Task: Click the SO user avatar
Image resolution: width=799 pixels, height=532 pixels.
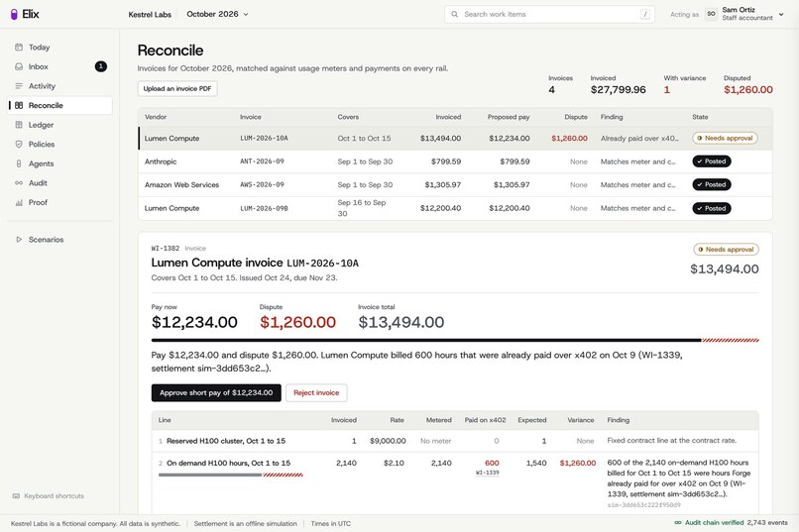Action: [x=711, y=14]
